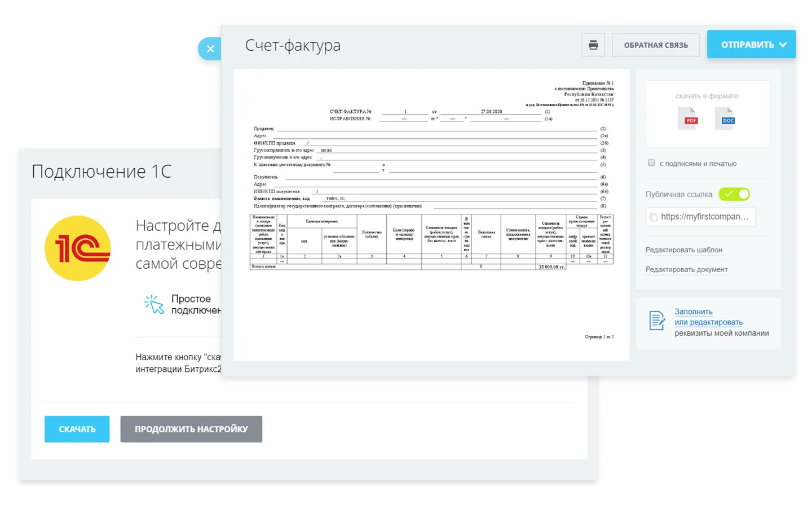Click the public link URL field
Image resolution: width=812 pixels, height=508 pixels.
pyautogui.click(x=704, y=217)
